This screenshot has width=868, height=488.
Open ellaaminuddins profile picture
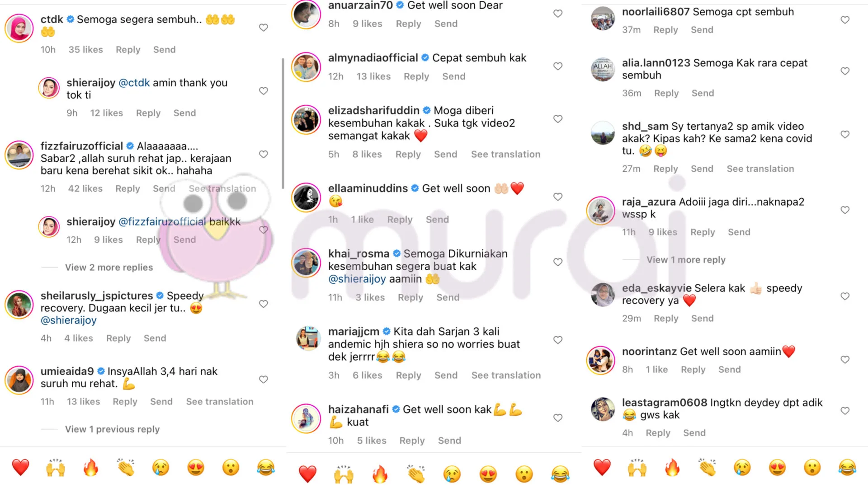(x=306, y=197)
